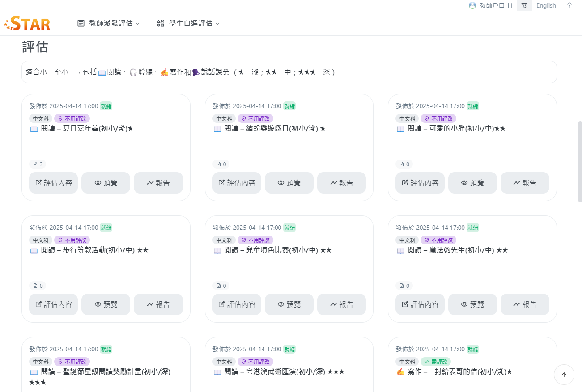The image size is (582, 392).
Task: Open 評估內容 for 繽紛樂遊戲日
Action: coord(237,183)
